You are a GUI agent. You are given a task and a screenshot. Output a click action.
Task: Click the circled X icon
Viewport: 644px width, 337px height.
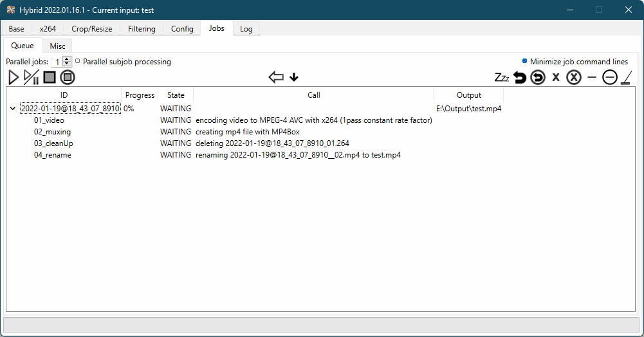(x=574, y=78)
